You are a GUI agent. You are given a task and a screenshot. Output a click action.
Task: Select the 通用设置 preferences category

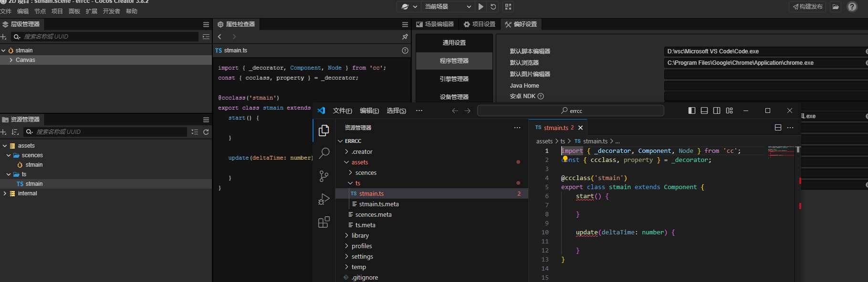coord(454,43)
